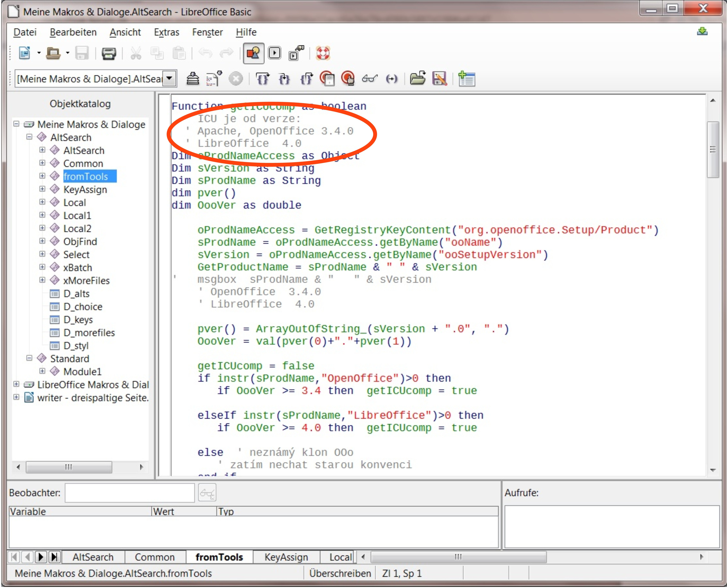Open the Ansicht menu

click(x=125, y=32)
